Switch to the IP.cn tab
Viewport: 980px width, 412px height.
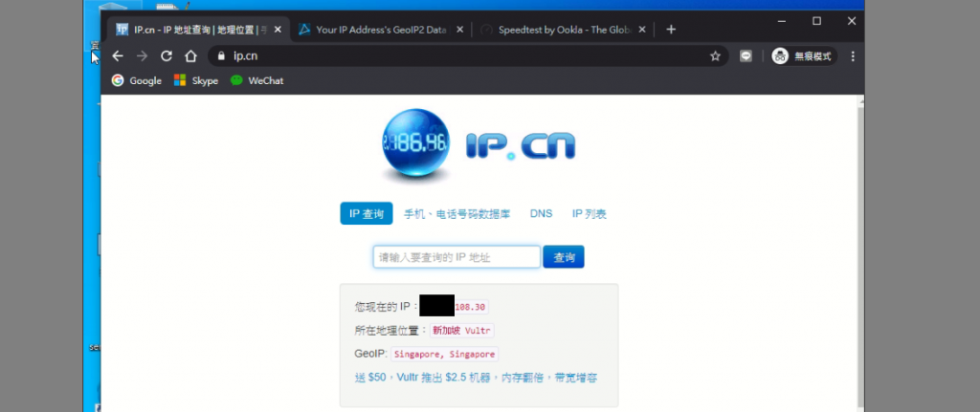click(199, 30)
